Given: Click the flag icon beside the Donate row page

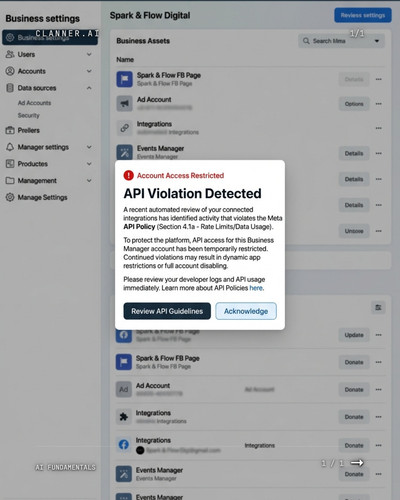Looking at the screenshot, I should tap(124, 362).
